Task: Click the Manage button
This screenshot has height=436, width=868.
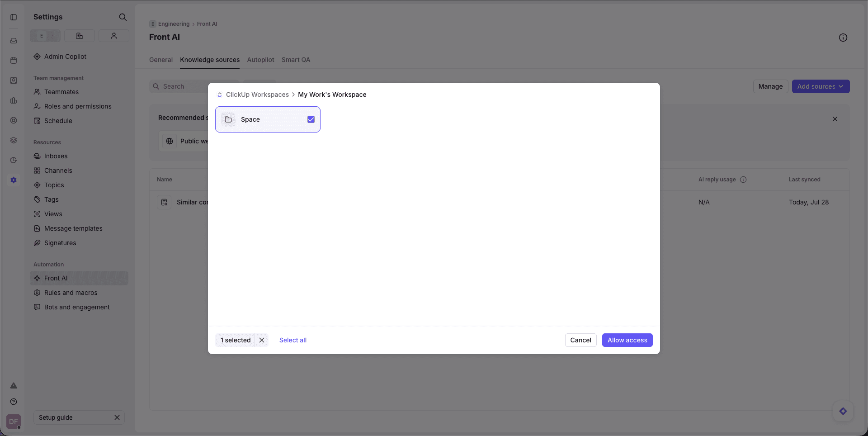Action: tap(770, 86)
